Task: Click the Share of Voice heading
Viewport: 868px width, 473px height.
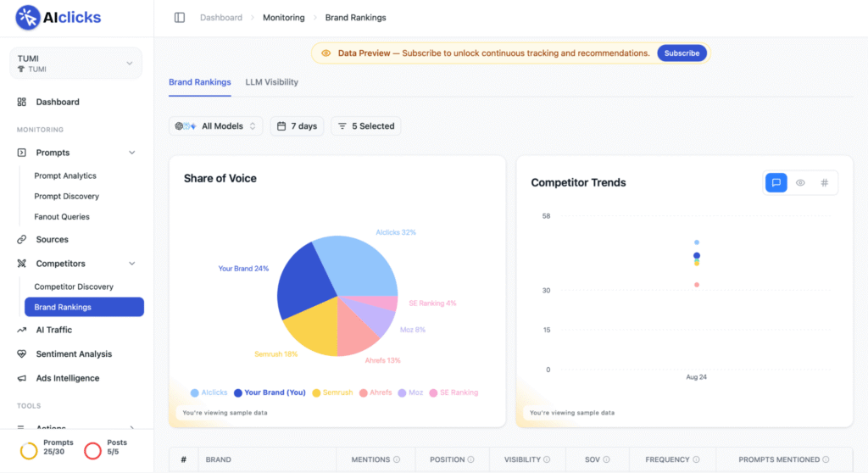Action: point(220,178)
